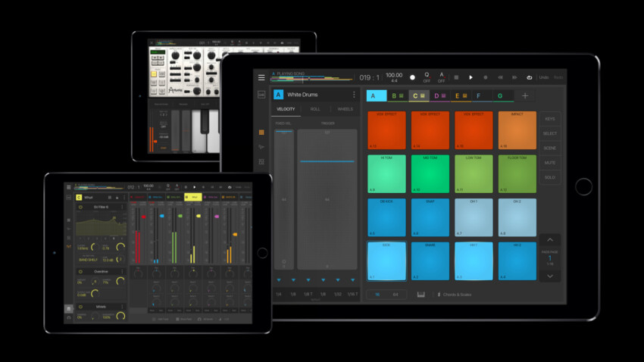
Task: Trigger the IMPACT pad A.16
Action: 517,130
